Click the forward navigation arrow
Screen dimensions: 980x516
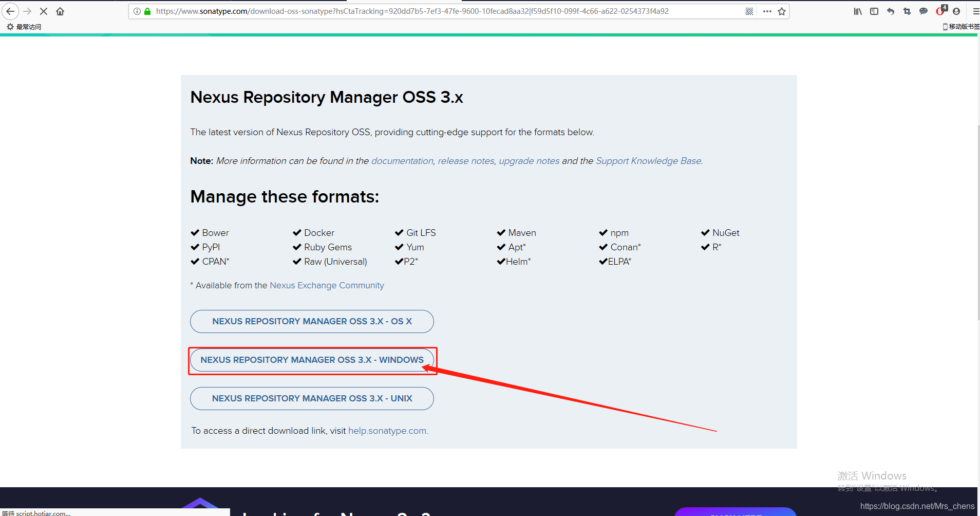coord(27,11)
